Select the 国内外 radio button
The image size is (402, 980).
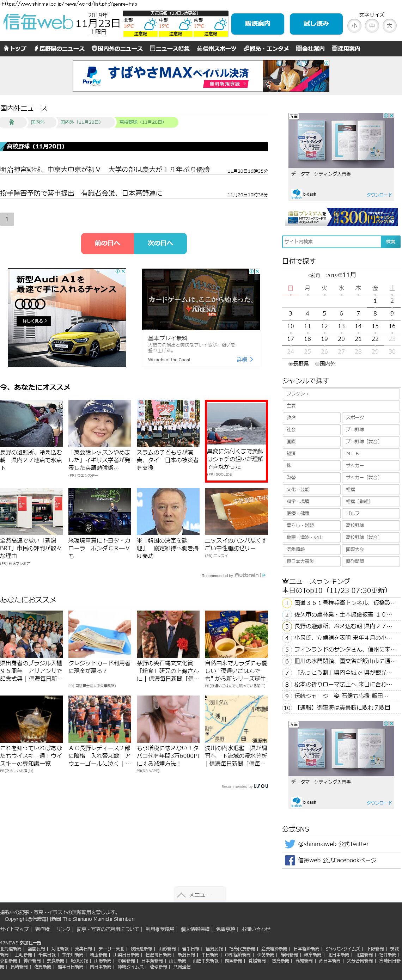(x=317, y=364)
